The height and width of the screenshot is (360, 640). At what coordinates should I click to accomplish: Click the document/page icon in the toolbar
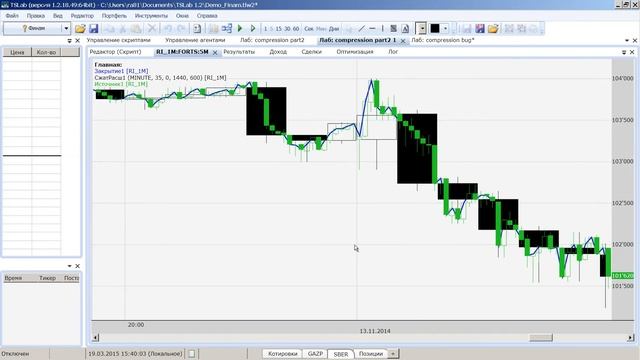click(x=197, y=29)
